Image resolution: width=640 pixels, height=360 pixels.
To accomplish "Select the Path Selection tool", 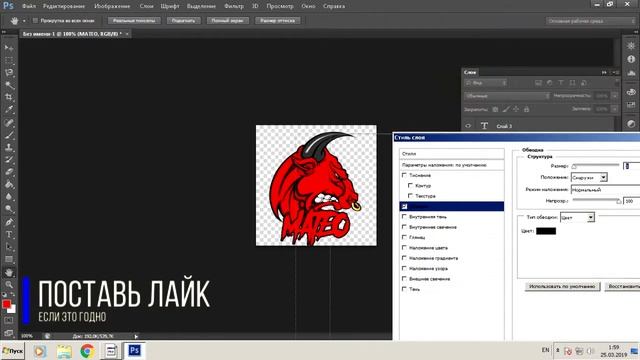I will tap(9, 247).
